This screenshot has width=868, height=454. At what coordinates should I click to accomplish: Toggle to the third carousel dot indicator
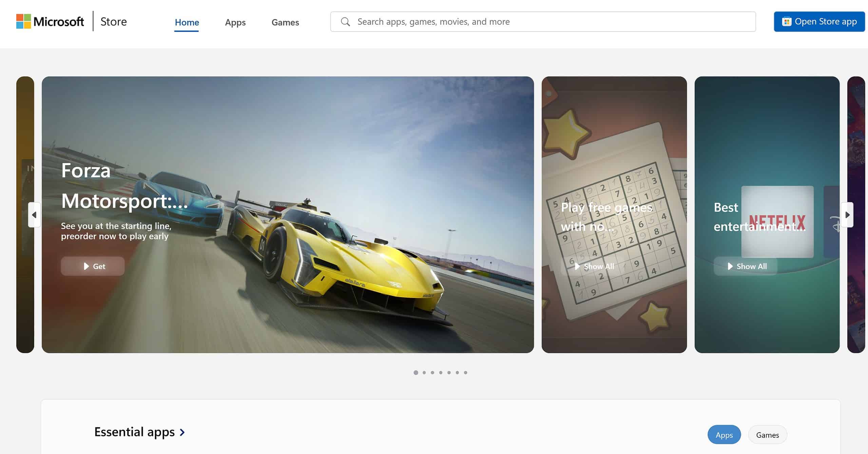tap(432, 373)
